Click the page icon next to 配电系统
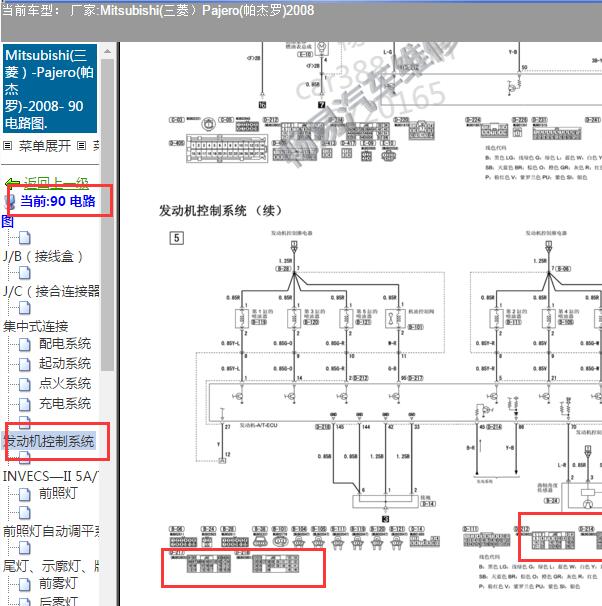 point(24,344)
